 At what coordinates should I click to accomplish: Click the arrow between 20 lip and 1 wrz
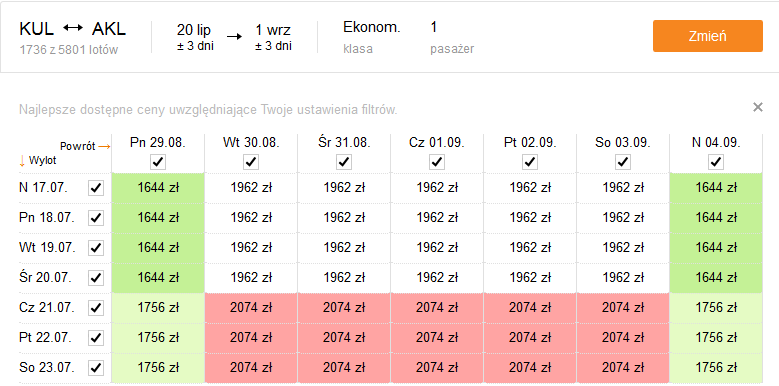click(x=234, y=36)
